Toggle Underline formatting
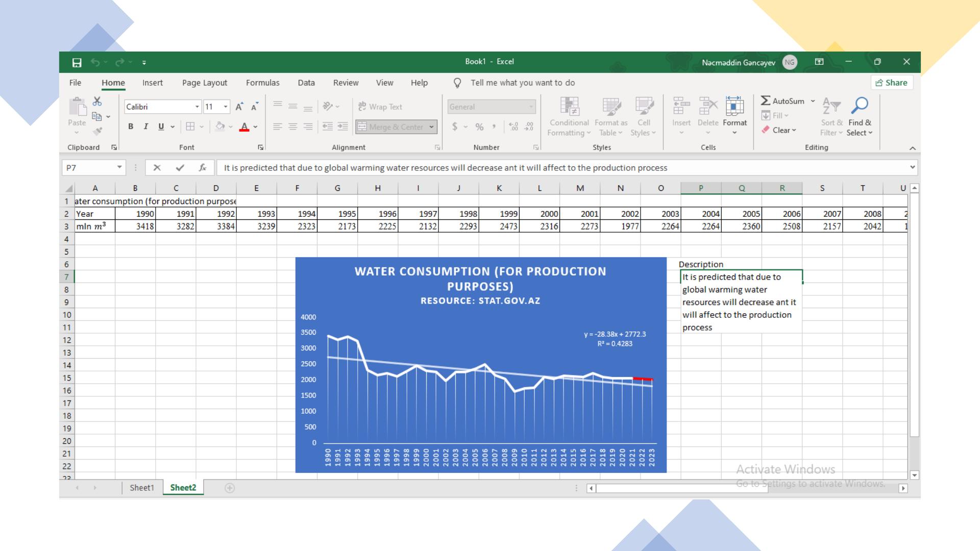Viewport: 980px width, 551px height. click(x=161, y=127)
